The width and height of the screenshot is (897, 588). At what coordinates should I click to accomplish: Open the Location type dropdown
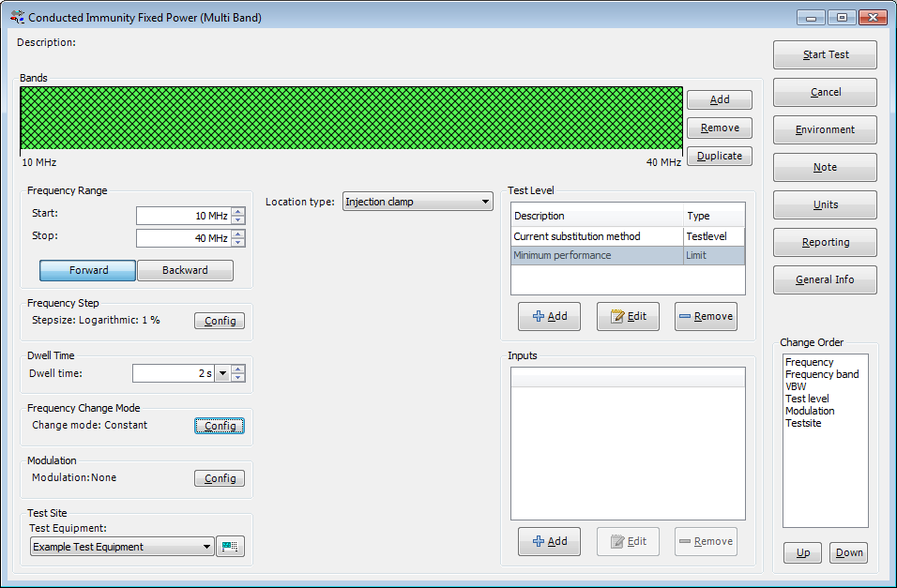point(418,202)
